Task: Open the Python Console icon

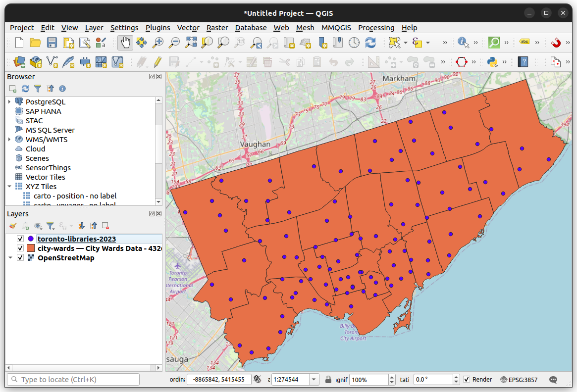Action: pyautogui.click(x=492, y=62)
